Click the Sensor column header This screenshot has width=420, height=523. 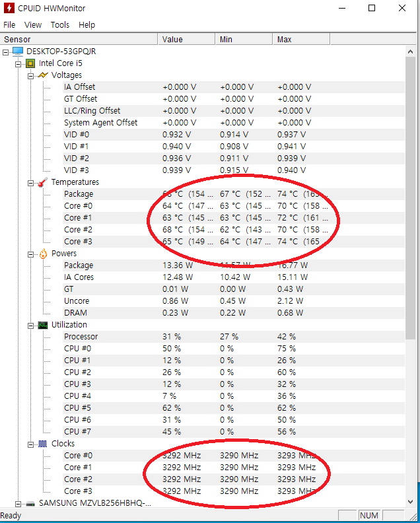[79, 40]
